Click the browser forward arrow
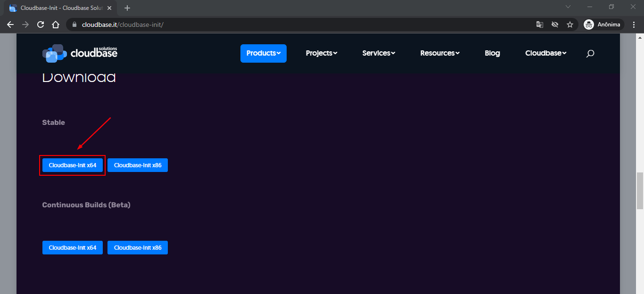This screenshot has height=294, width=644. click(x=25, y=24)
